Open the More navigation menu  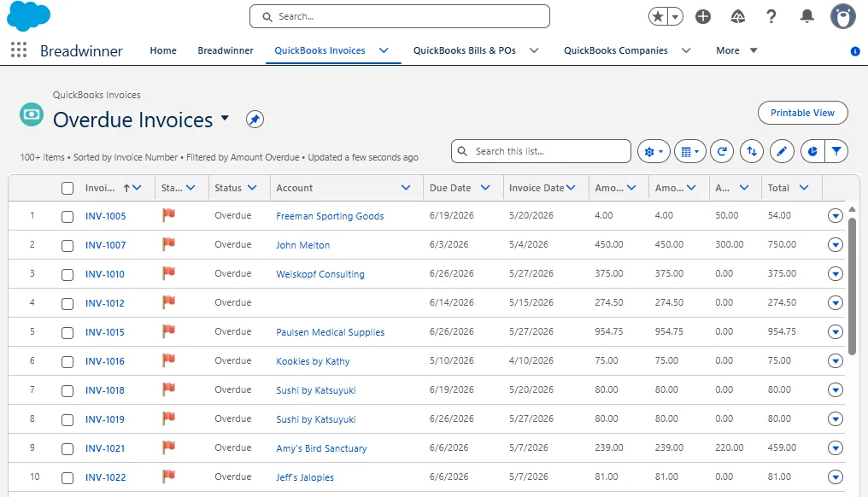click(x=736, y=50)
